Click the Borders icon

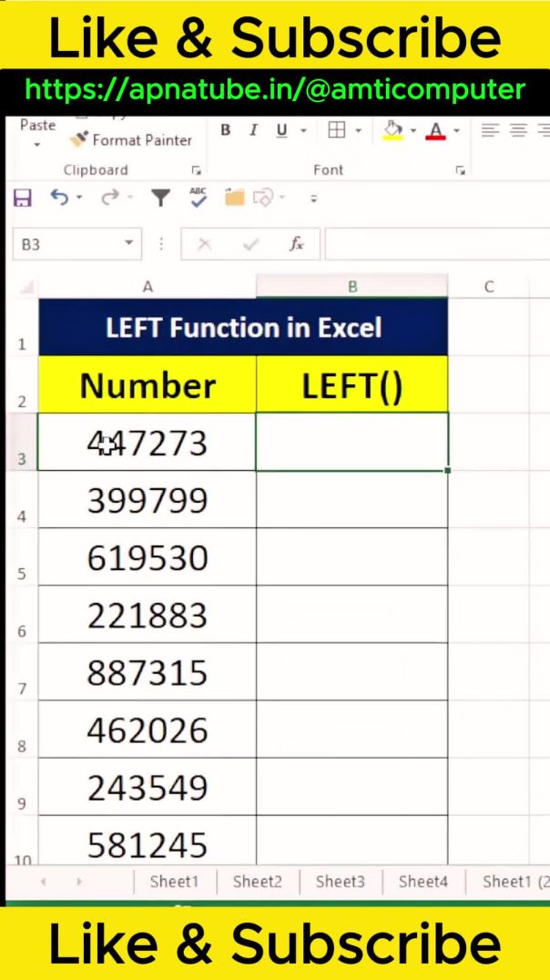pyautogui.click(x=337, y=130)
